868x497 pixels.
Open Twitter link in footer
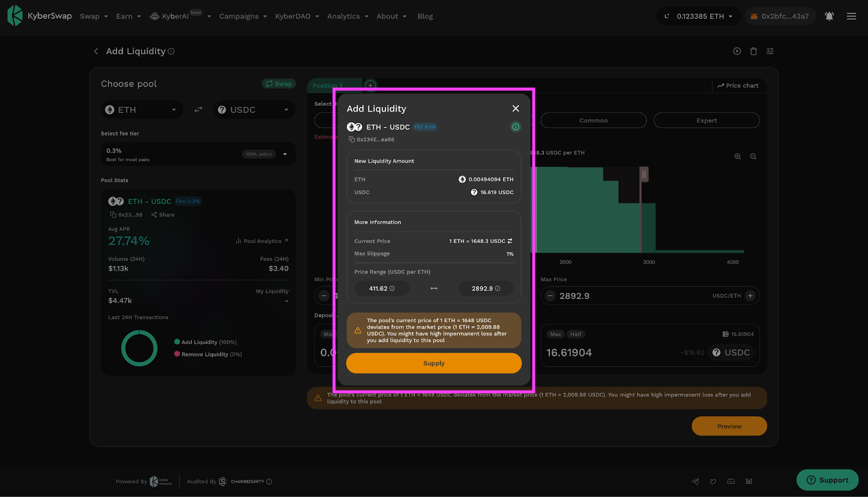click(713, 481)
